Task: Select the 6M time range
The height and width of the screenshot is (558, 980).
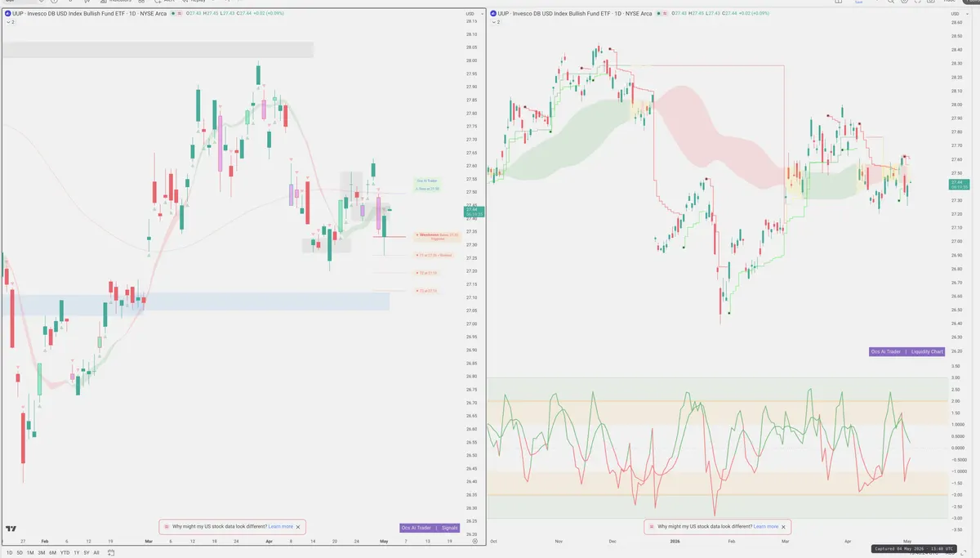Action: (52, 553)
